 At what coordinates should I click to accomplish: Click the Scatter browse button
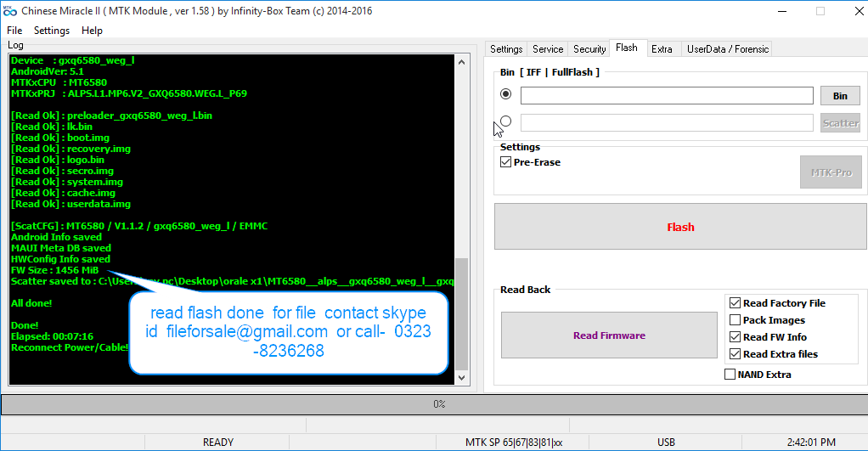840,123
